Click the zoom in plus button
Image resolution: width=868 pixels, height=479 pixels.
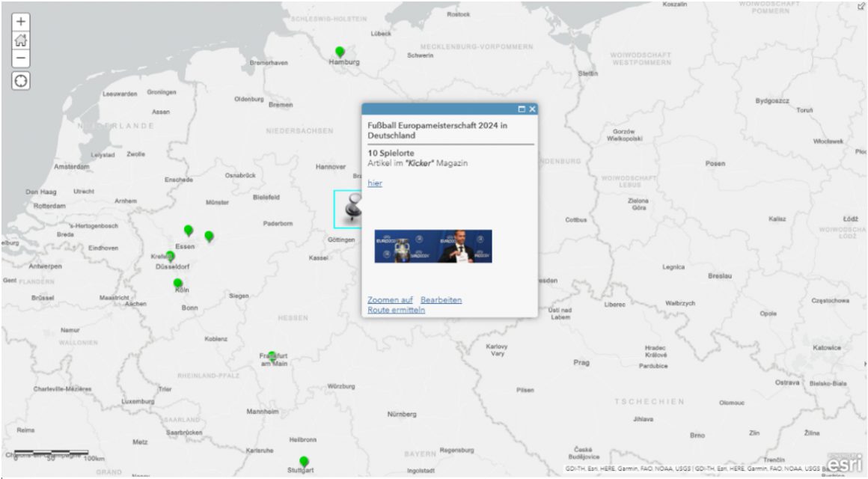[x=21, y=22]
